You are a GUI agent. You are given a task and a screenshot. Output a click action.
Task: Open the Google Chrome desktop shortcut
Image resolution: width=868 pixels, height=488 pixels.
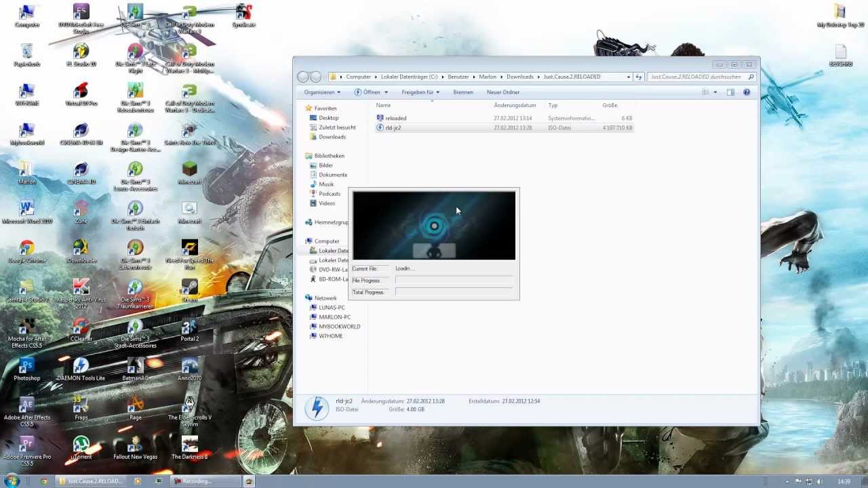pos(26,251)
